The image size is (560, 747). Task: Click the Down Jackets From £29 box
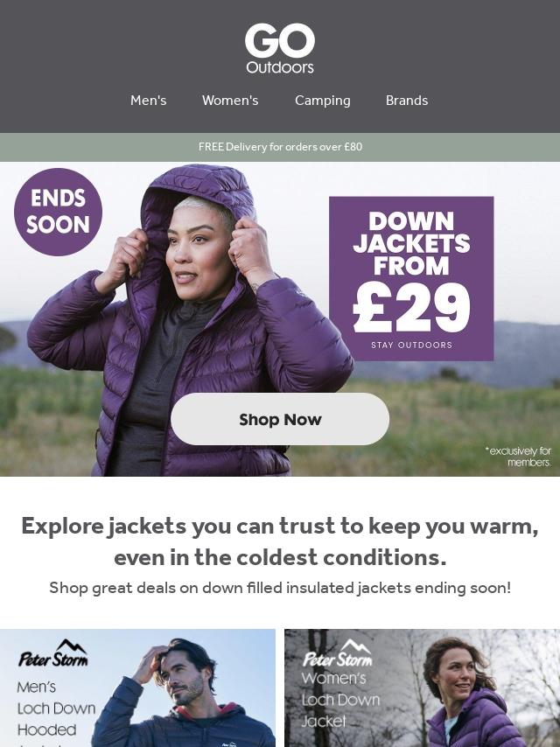(411, 279)
